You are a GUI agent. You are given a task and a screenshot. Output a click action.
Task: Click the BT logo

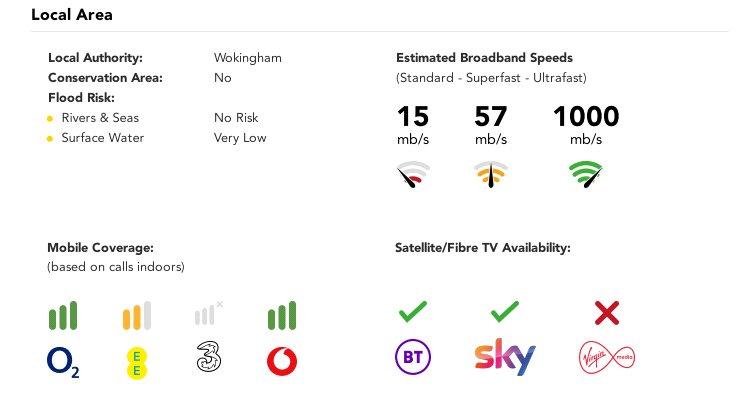(x=413, y=357)
